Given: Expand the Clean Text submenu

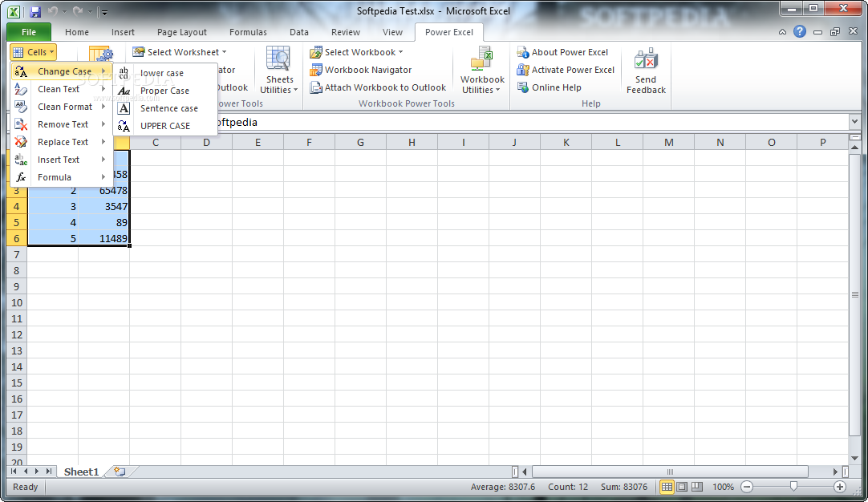Looking at the screenshot, I should coord(62,89).
